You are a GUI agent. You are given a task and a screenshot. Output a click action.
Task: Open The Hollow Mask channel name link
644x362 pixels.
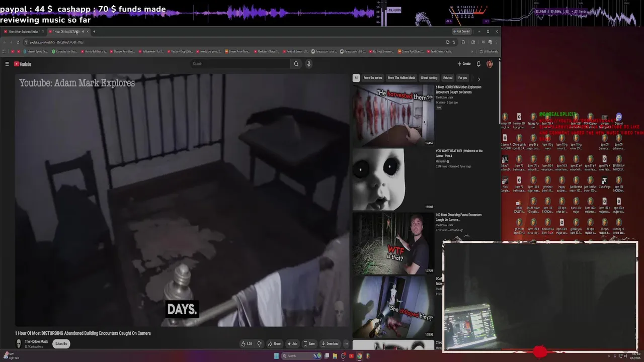pyautogui.click(x=36, y=341)
